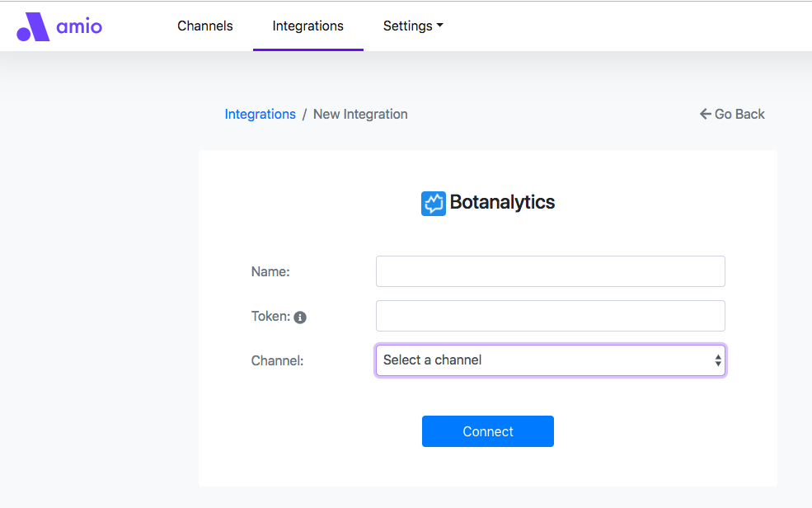Image resolution: width=812 pixels, height=508 pixels.
Task: Click the Go Back arrow icon
Action: coord(705,114)
